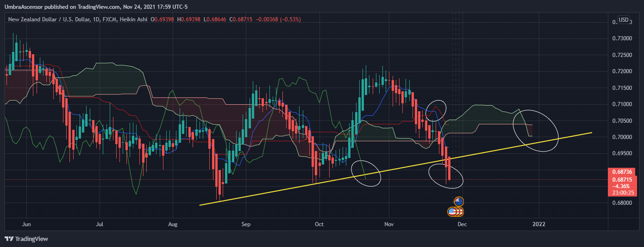This screenshot has width=644, height=247.
Task: Click the Aug label on time axis
Action: pos(173,224)
